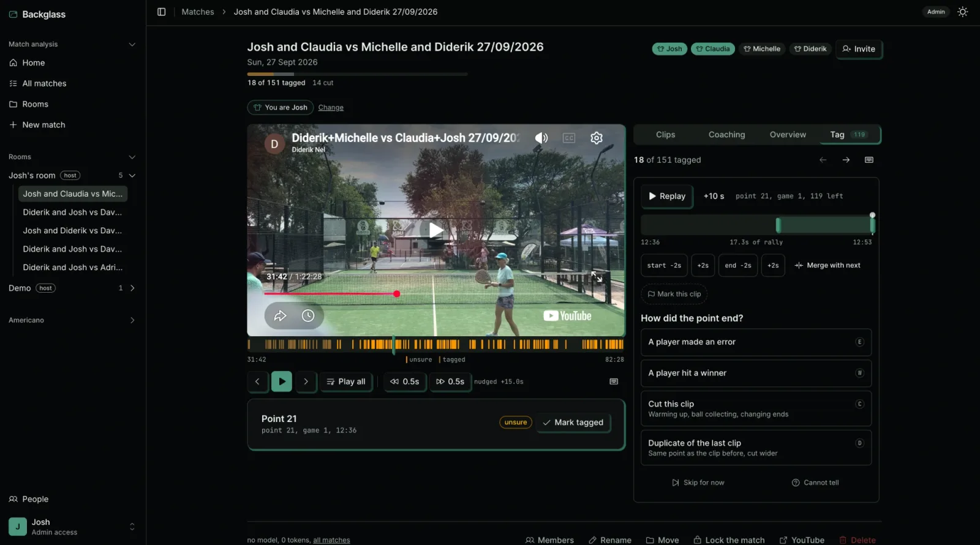Collapse the Match analysis section

(x=132, y=44)
